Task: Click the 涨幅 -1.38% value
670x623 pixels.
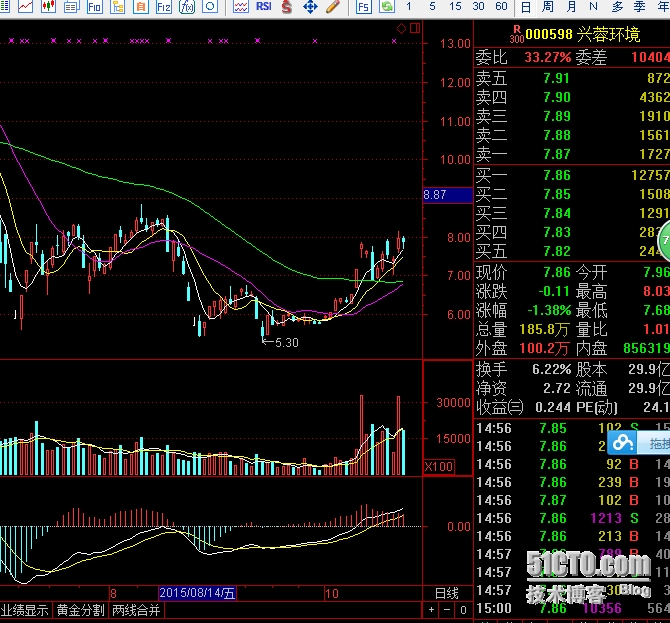Action: pos(549,310)
